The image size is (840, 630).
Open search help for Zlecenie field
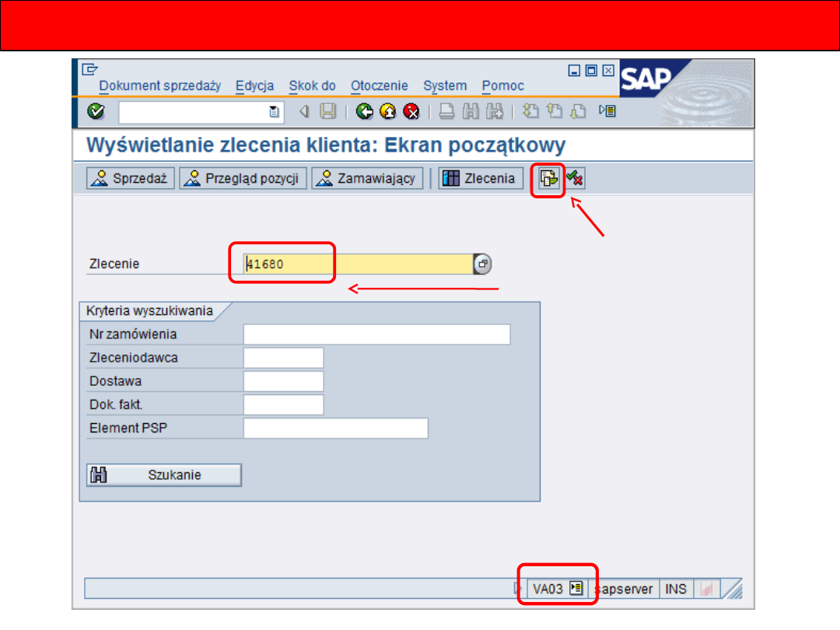click(483, 264)
